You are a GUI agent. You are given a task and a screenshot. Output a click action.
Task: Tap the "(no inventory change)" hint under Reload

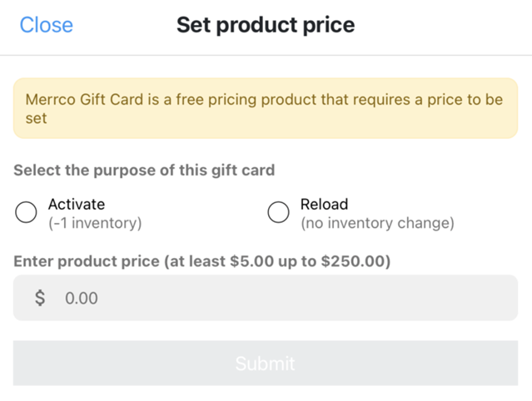pos(377,223)
